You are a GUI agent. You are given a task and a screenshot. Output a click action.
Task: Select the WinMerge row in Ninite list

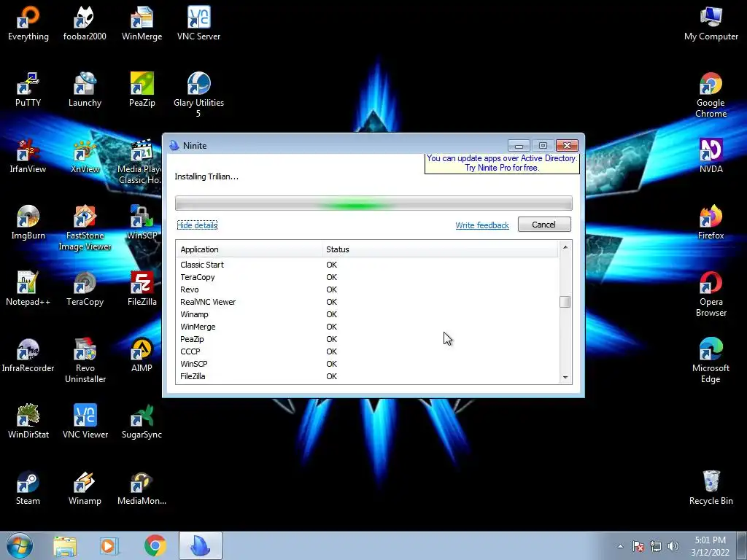click(x=367, y=327)
